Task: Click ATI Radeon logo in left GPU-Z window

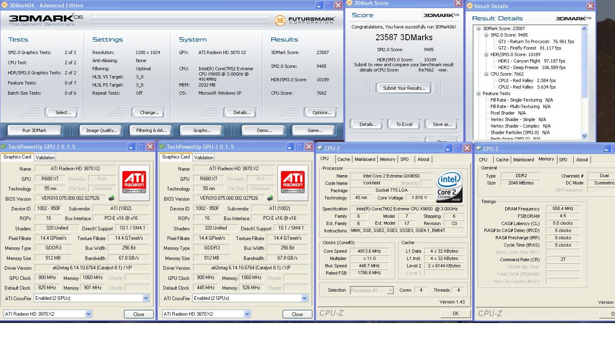Action: click(x=134, y=182)
